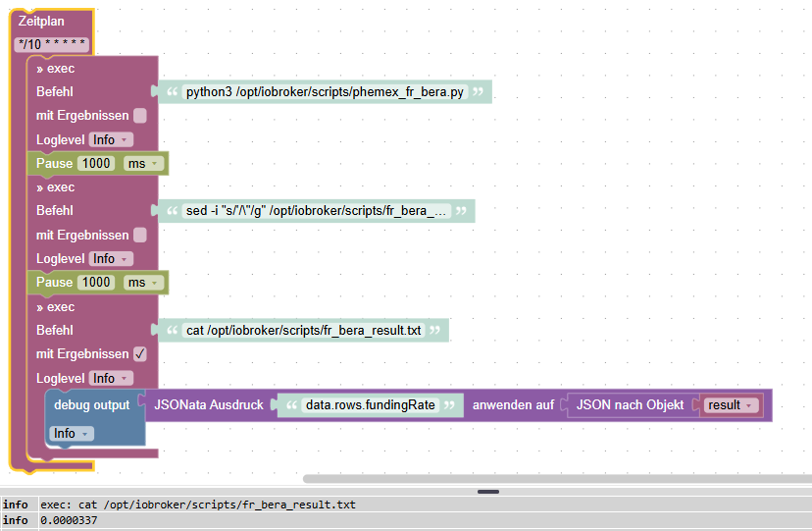Screen dimensions: 812x531
Task: Select the first Pause block label
Action: click(54, 164)
